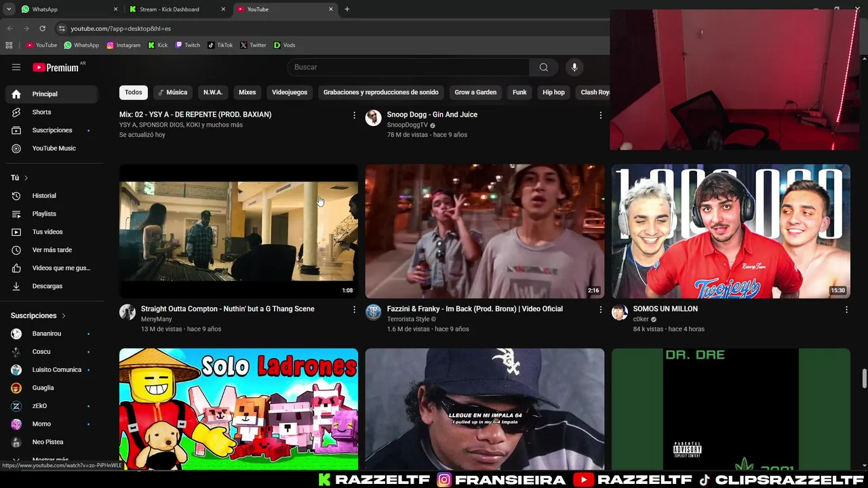
Task: Open Straight Outta Compton video title
Action: (x=228, y=309)
